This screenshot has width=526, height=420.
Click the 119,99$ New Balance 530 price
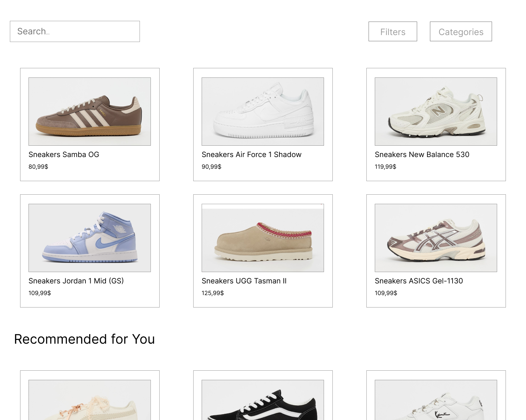pyautogui.click(x=385, y=167)
